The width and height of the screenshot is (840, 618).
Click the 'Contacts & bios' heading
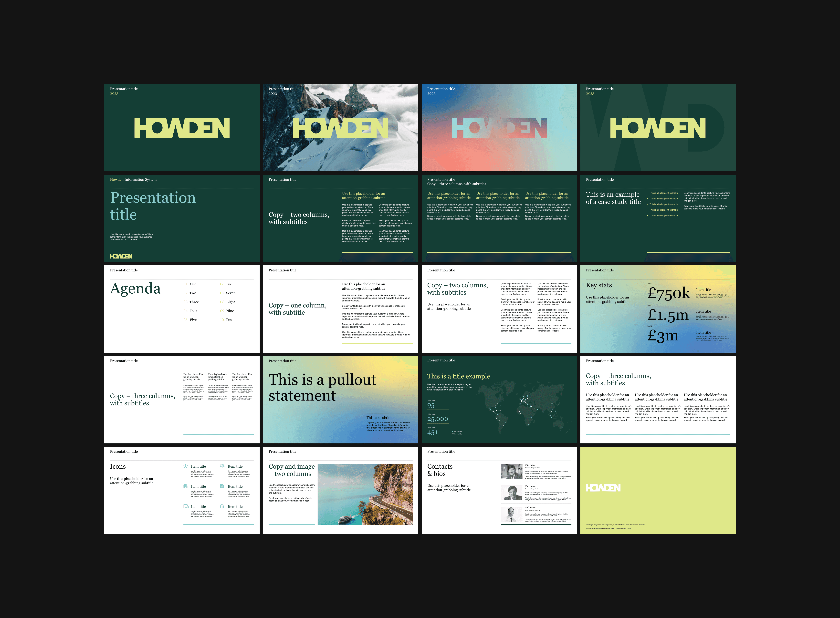(440, 470)
